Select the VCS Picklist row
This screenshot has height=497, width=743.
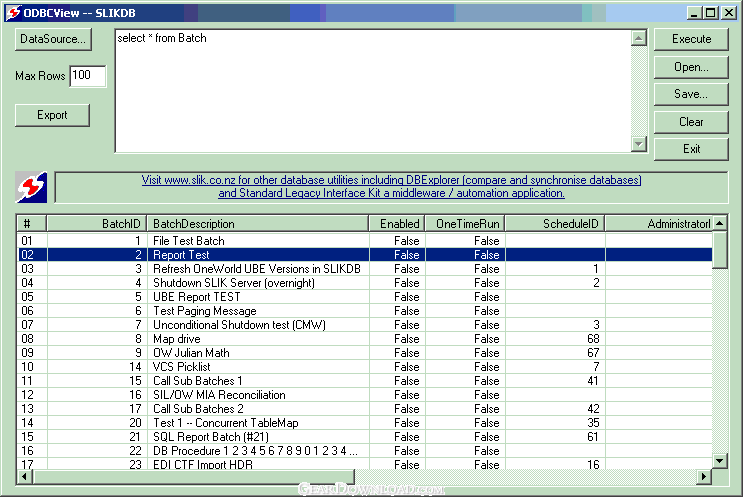click(181, 367)
